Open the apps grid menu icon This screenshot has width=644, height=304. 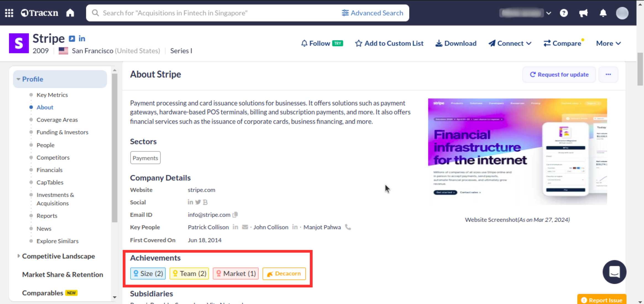pyautogui.click(x=9, y=13)
